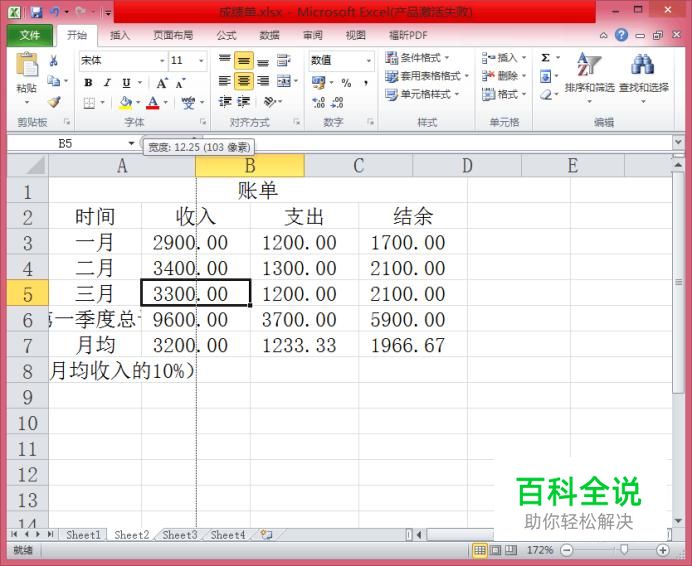This screenshot has width=692, height=566.
Task: Click Decrease Decimal
Action: coord(337,103)
